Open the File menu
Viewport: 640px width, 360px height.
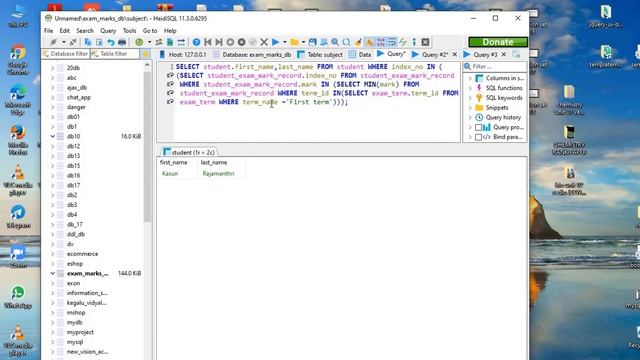point(49,31)
